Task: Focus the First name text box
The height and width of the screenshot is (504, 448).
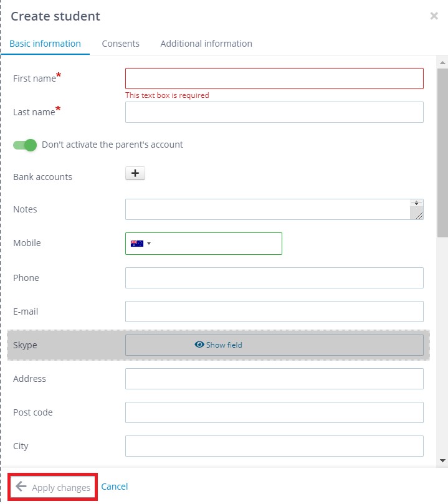Action: [x=274, y=78]
